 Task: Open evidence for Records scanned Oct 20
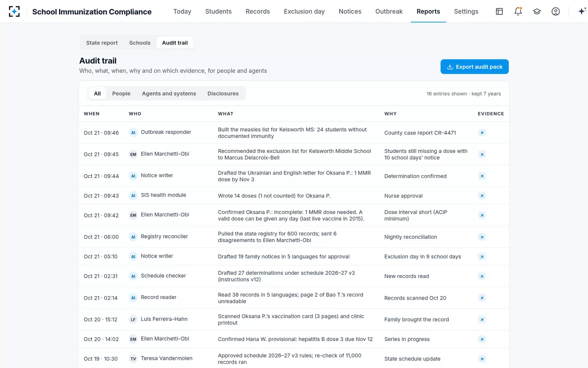482,298
